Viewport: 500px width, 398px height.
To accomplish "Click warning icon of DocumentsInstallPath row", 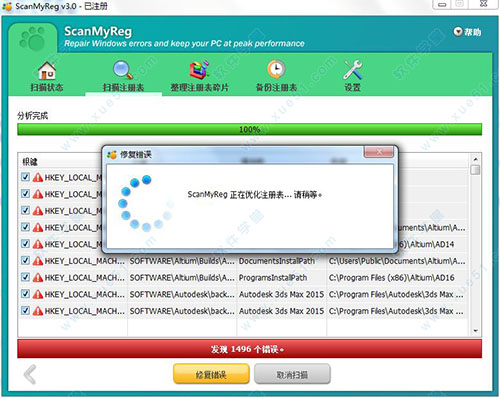I will pos(38,261).
